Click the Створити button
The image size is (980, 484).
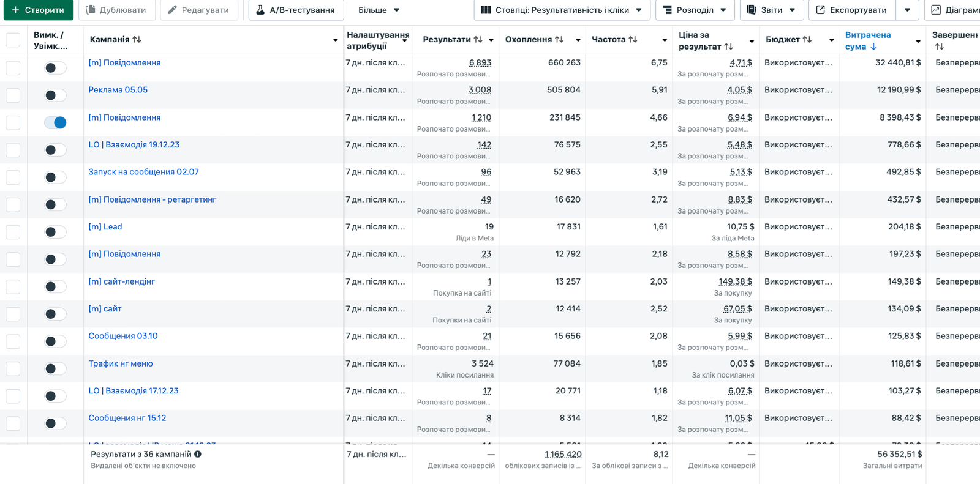coord(38,10)
